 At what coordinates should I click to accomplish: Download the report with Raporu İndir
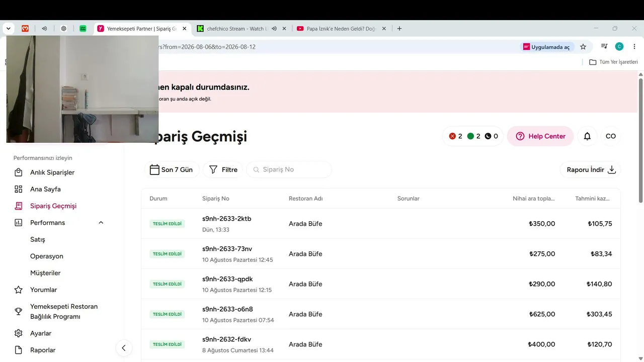591,170
